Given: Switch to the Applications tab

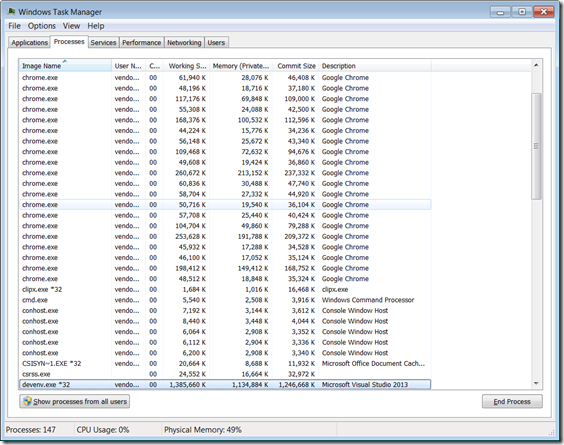Looking at the screenshot, I should click(29, 42).
